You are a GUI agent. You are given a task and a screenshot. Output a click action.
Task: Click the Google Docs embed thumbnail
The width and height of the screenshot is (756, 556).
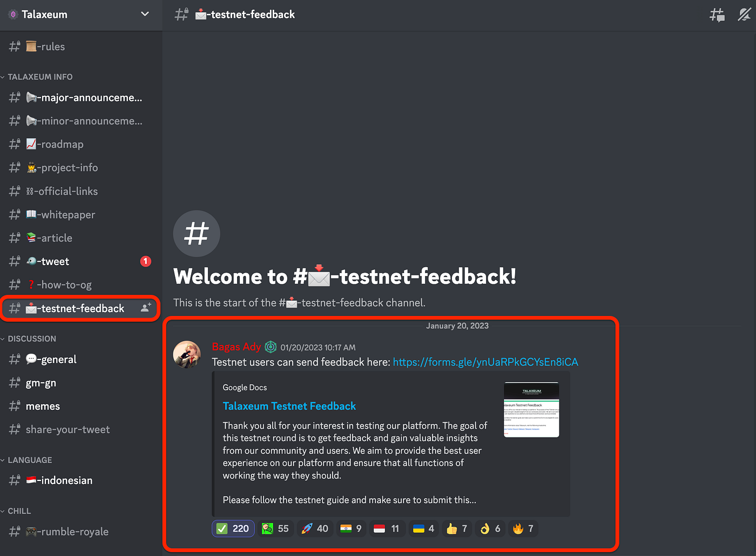[531, 410]
